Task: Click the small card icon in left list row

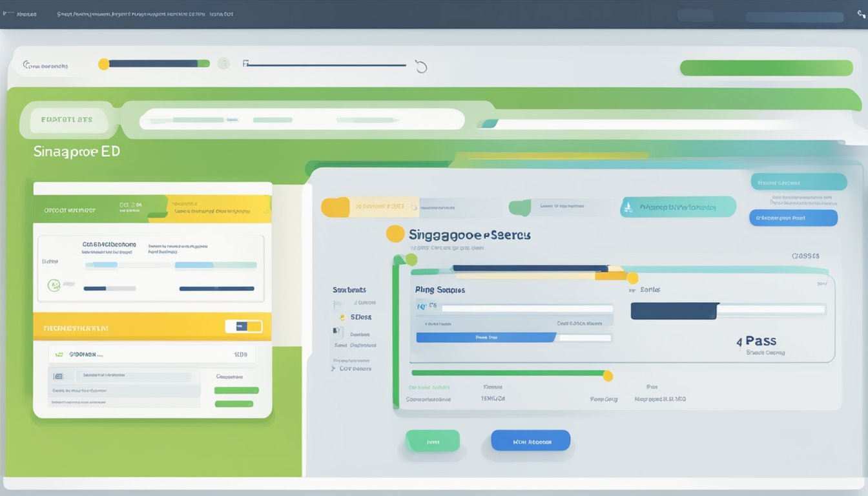Action: pyautogui.click(x=58, y=376)
